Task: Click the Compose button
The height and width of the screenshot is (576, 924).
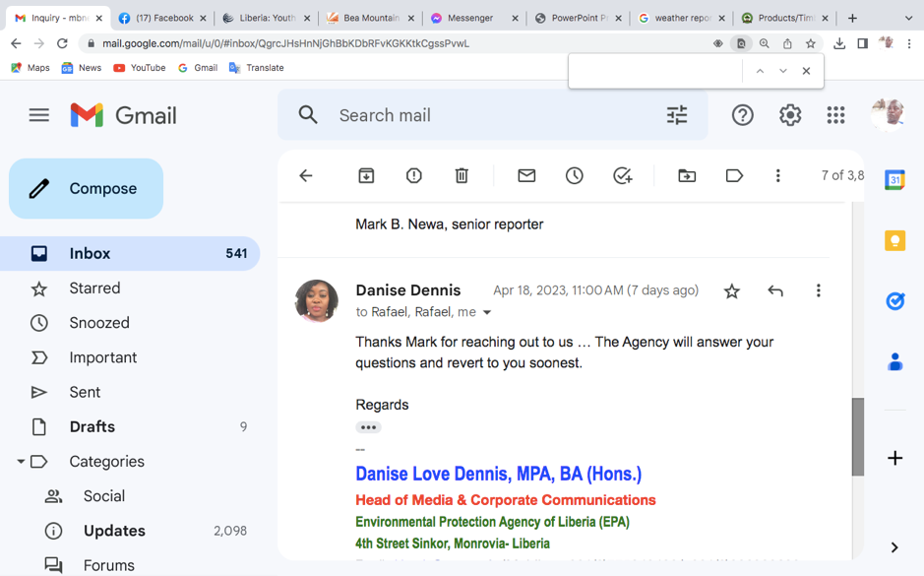Action: (87, 188)
